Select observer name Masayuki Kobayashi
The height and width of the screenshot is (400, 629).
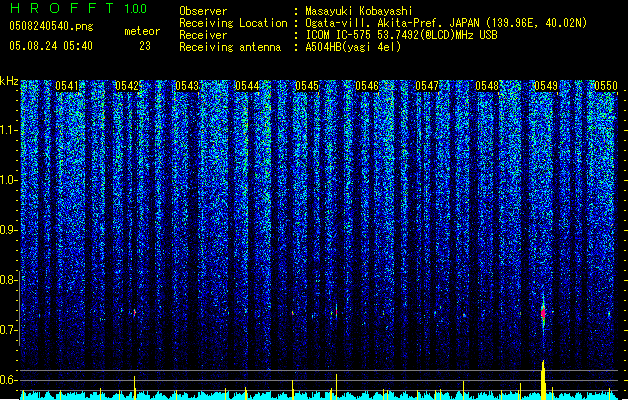(359, 11)
